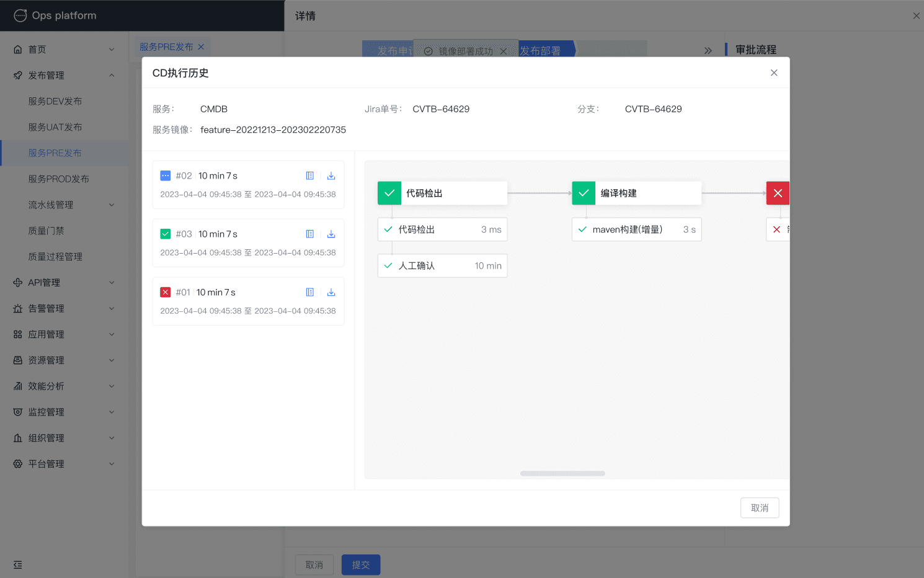Close the 服务PRE发布 tab with its X
The height and width of the screenshot is (578, 924).
(201, 47)
